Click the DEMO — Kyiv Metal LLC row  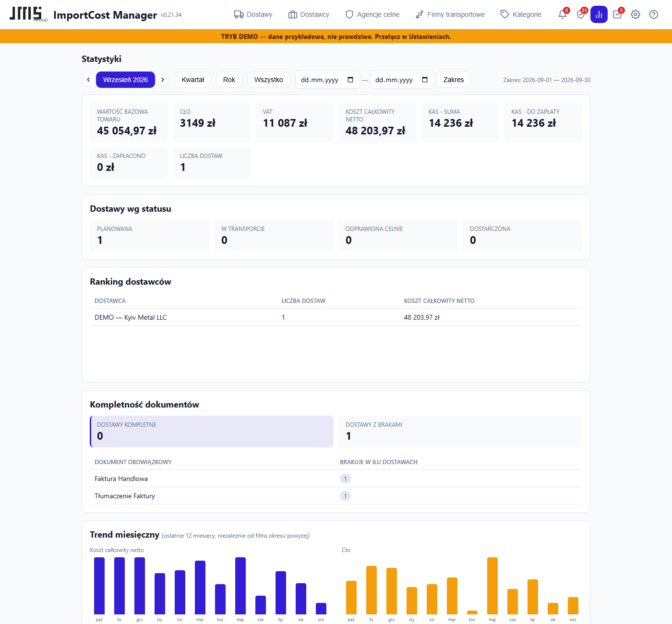pos(336,317)
